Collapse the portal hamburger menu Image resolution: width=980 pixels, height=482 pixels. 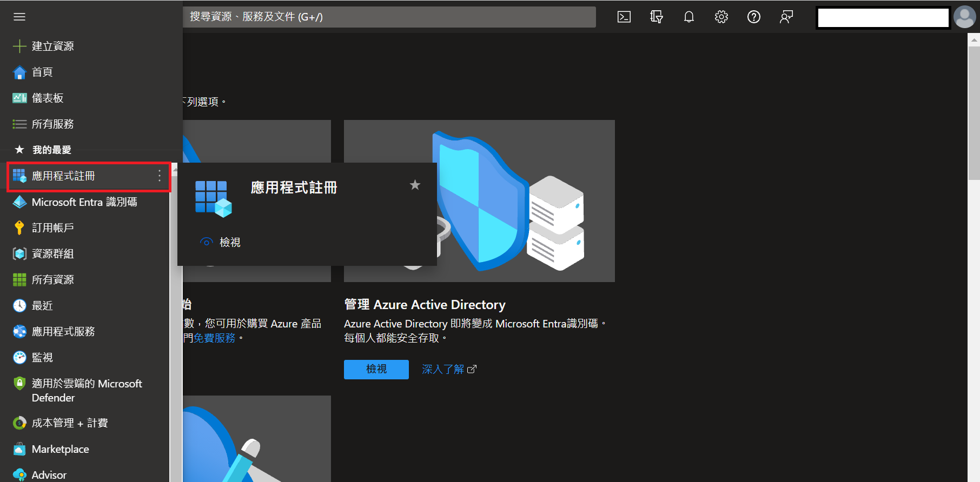[19, 17]
